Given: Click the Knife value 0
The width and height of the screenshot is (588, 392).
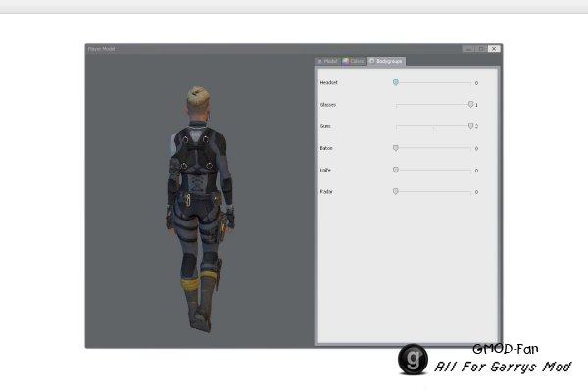Looking at the screenshot, I should tap(476, 171).
